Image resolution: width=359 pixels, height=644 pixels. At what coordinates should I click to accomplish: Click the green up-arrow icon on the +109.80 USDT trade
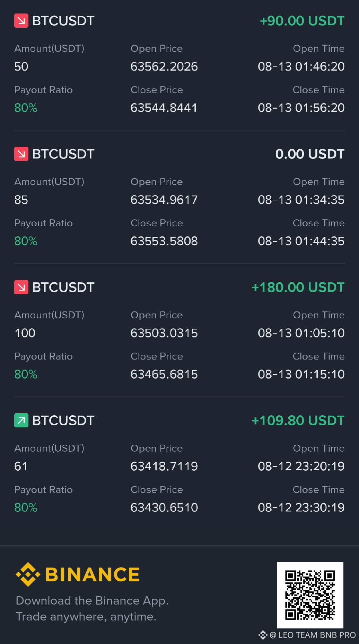[x=21, y=420]
